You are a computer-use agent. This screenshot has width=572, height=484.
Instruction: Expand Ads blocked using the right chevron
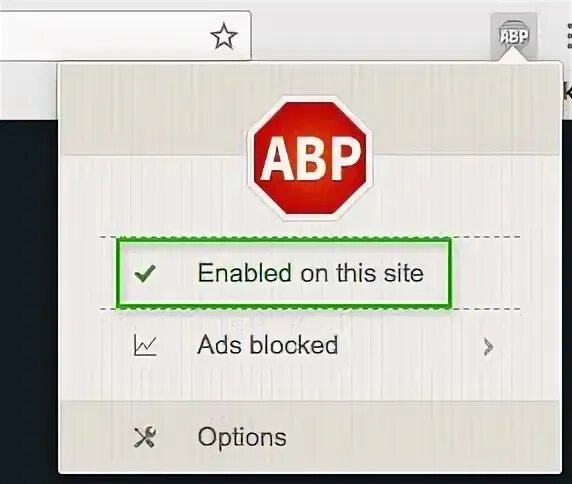point(488,346)
